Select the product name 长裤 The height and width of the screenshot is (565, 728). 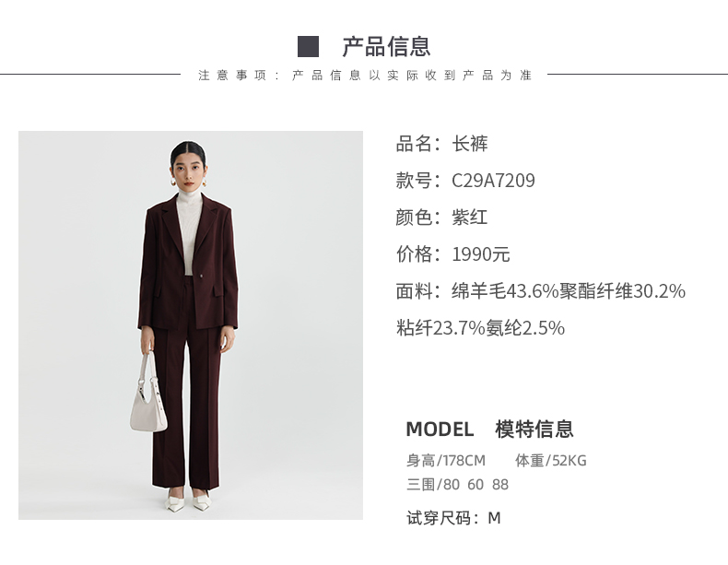coord(470,144)
